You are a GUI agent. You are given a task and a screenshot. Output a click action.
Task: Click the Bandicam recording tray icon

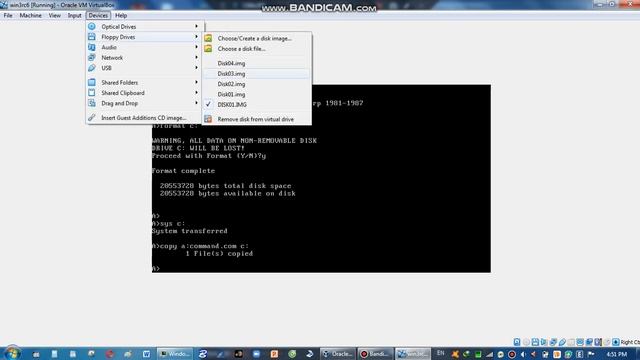pyautogui.click(x=512, y=354)
